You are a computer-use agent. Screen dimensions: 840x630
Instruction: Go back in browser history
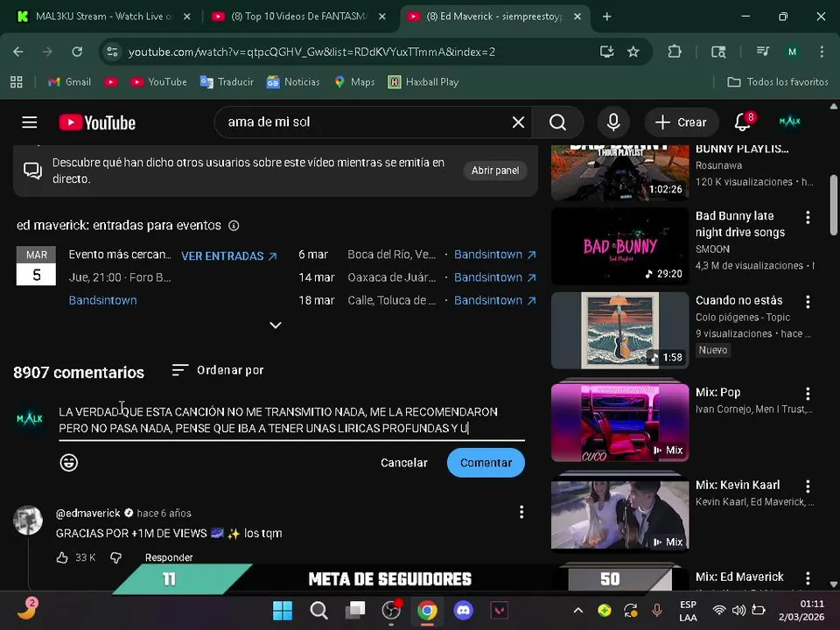pyautogui.click(x=18, y=52)
